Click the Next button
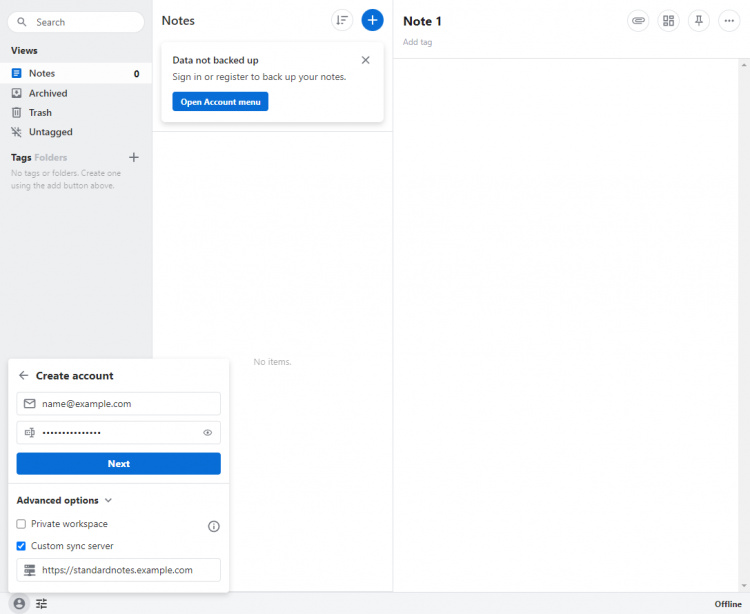This screenshot has height=614, width=750. pyautogui.click(x=118, y=464)
